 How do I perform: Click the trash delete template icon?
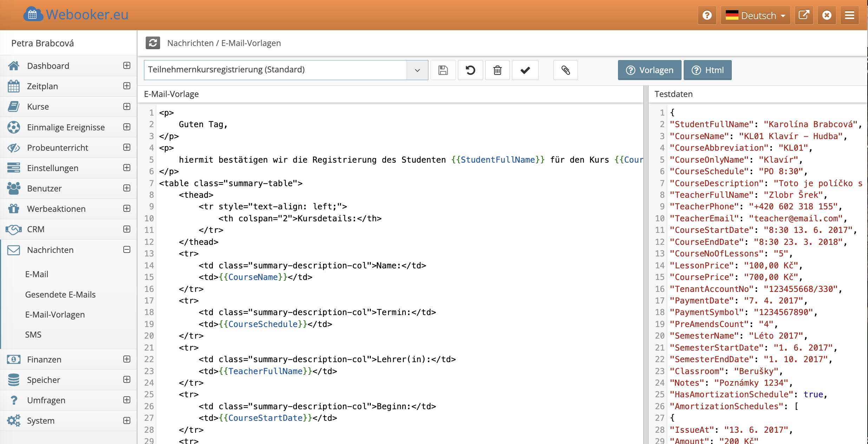497,70
